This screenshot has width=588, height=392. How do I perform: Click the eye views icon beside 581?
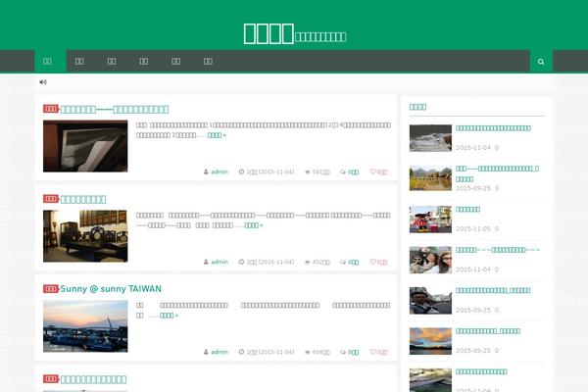(308, 171)
